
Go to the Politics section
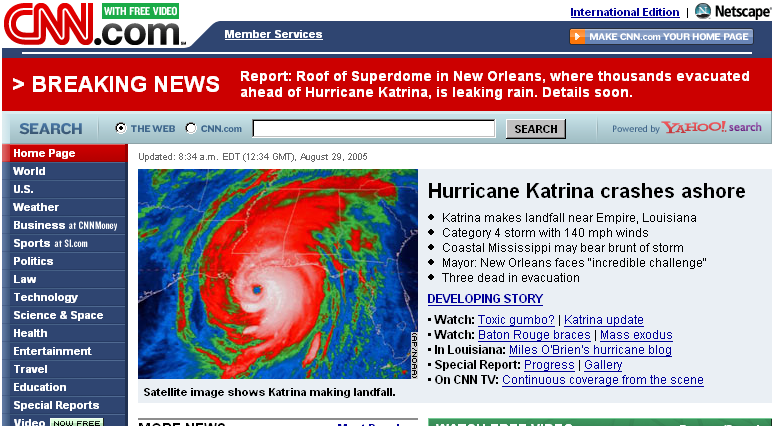[x=64, y=261]
